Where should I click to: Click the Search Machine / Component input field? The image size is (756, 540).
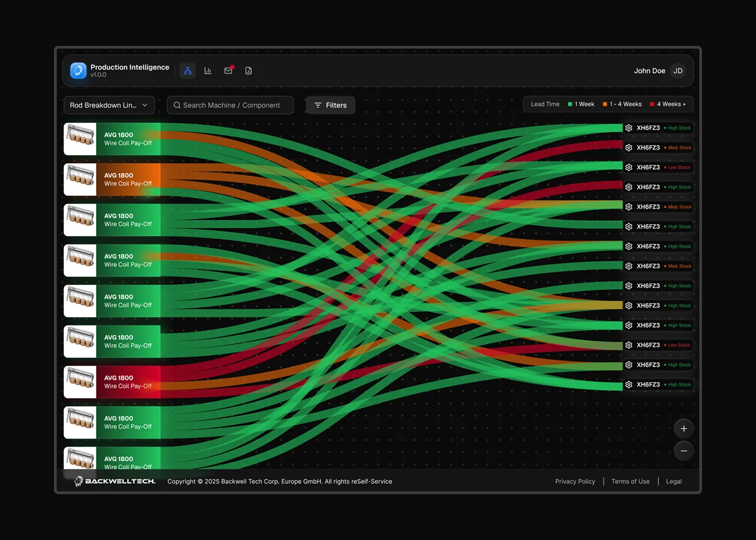[232, 105]
